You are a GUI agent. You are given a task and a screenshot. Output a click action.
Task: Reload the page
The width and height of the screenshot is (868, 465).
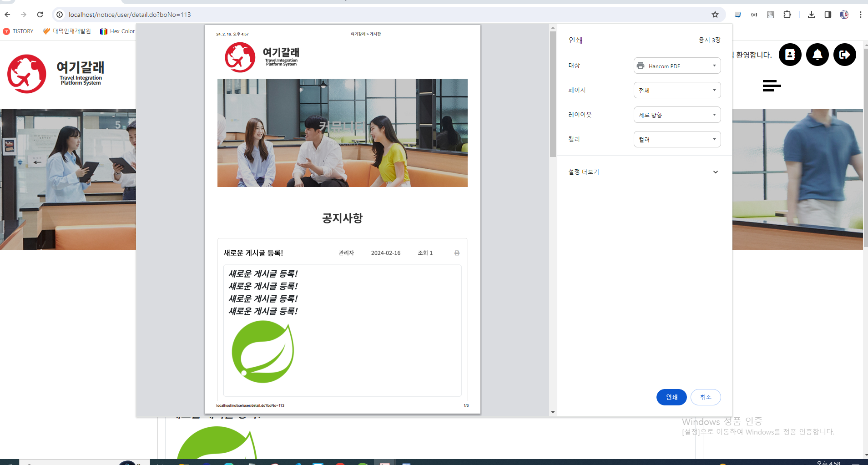coord(40,15)
